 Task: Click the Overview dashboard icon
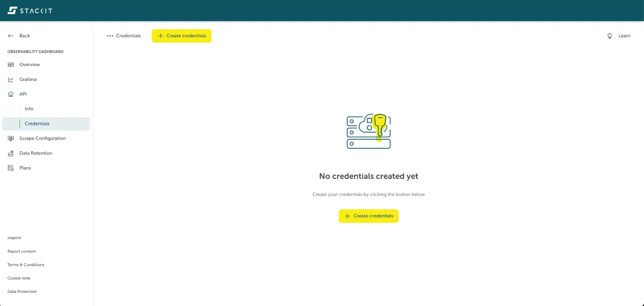pos(11,65)
